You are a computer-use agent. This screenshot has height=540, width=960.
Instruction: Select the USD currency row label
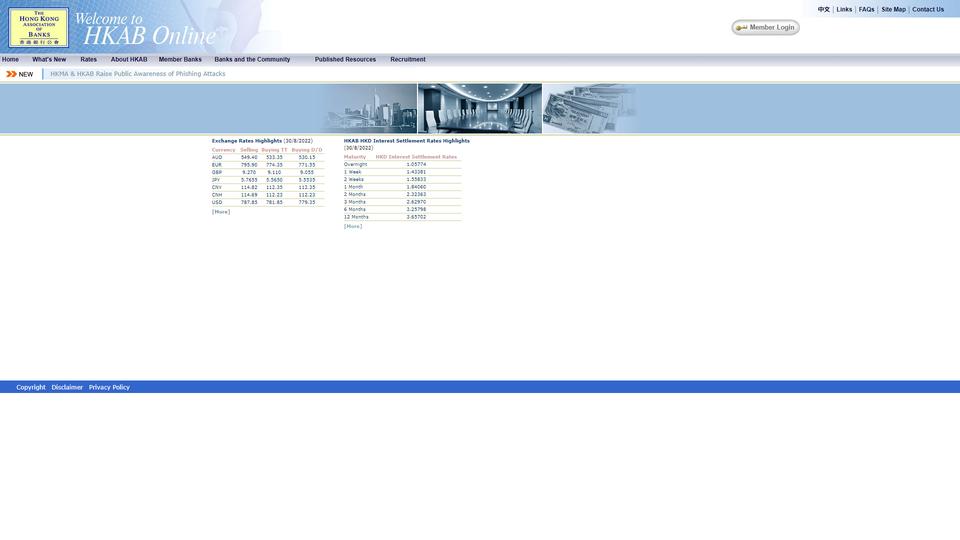(x=217, y=202)
